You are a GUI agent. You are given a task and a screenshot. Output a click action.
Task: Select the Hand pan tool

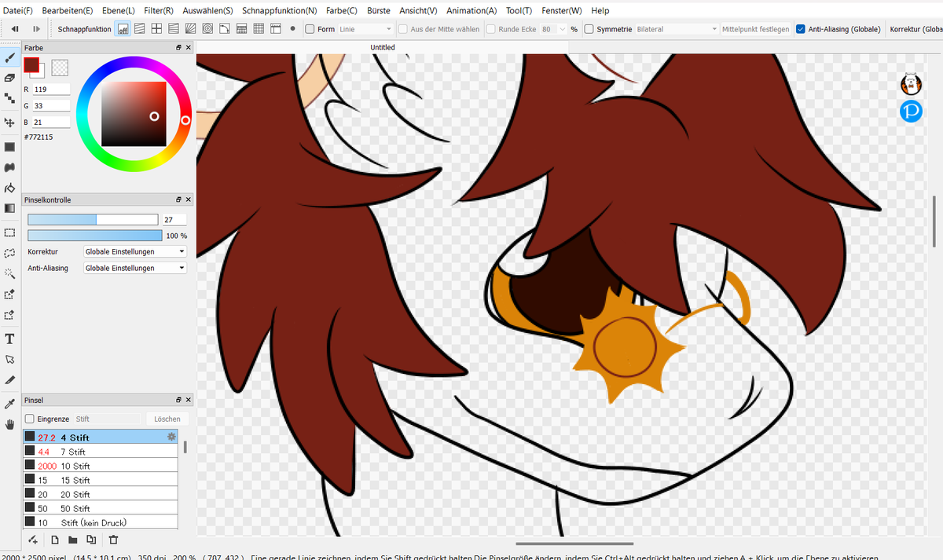[9, 424]
